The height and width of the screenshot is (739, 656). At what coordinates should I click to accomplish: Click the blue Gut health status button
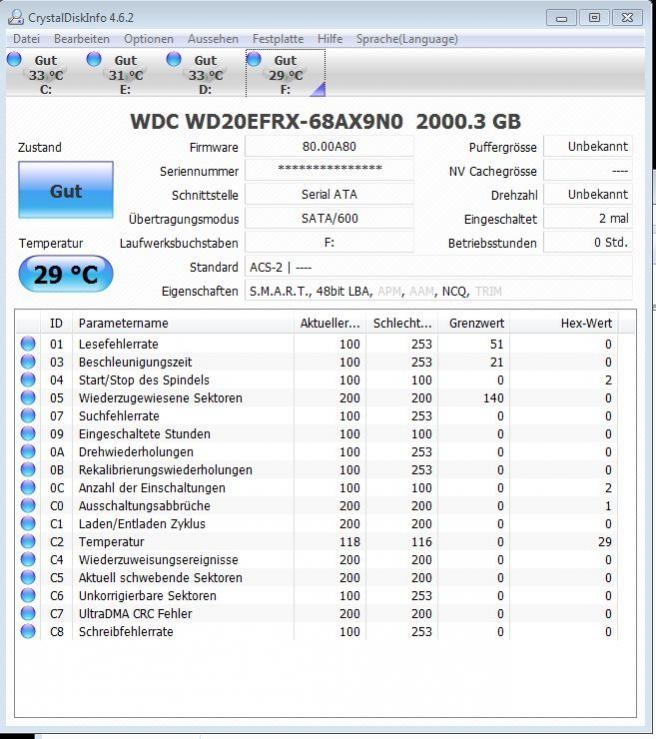click(66, 190)
